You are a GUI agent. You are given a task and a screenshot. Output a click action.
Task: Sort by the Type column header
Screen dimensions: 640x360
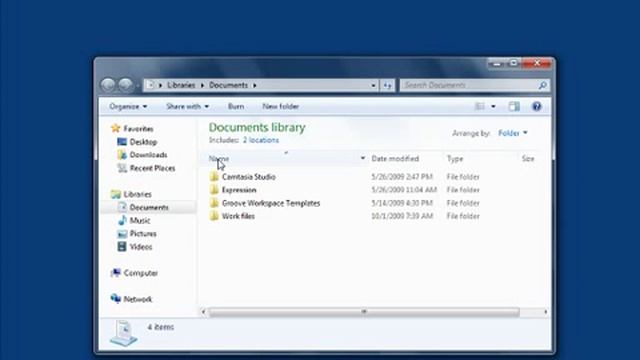pyautogui.click(x=455, y=158)
